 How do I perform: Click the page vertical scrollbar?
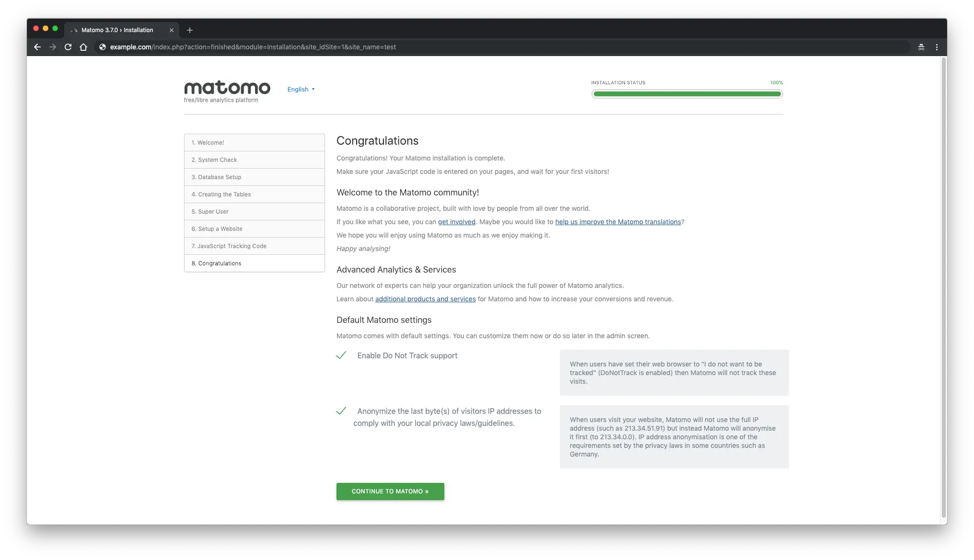point(943,287)
